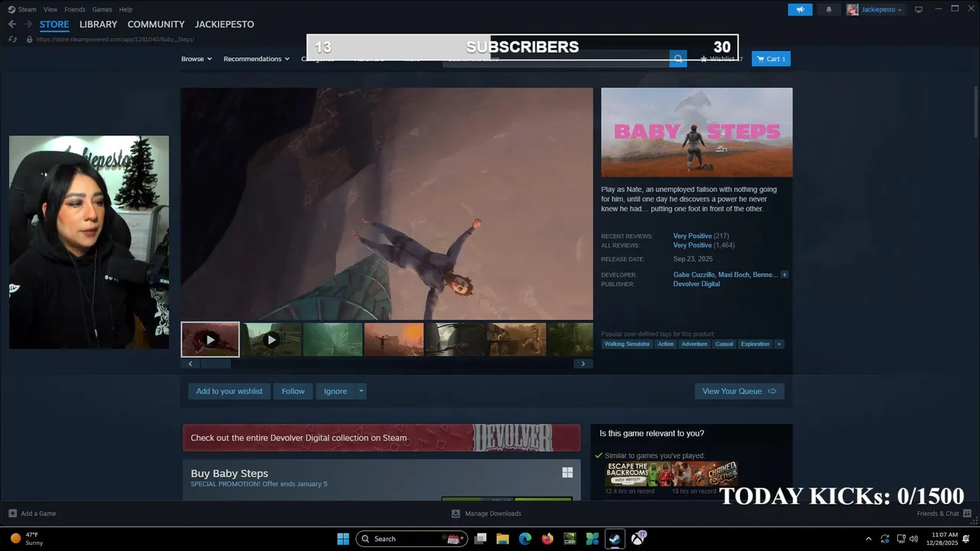Launch Firefox from the taskbar
The width and height of the screenshot is (980, 551).
[547, 539]
